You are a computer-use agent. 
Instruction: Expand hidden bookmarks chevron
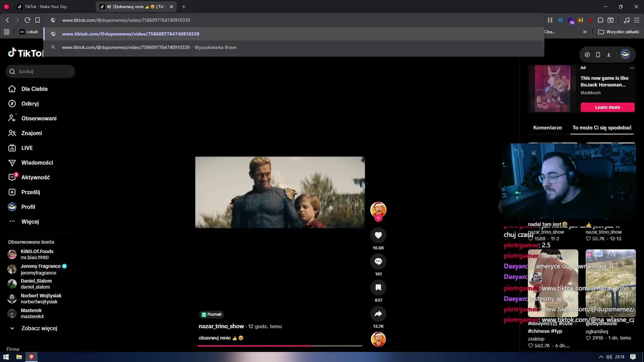coord(585,32)
